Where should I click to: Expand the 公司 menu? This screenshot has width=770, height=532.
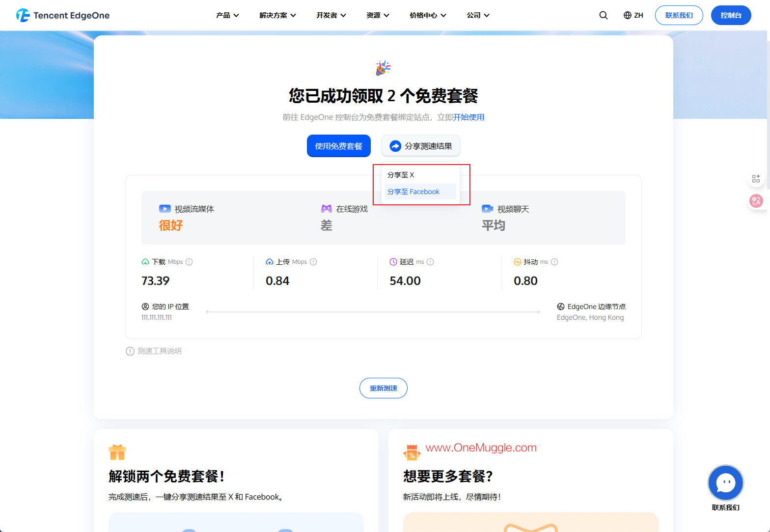click(x=478, y=15)
